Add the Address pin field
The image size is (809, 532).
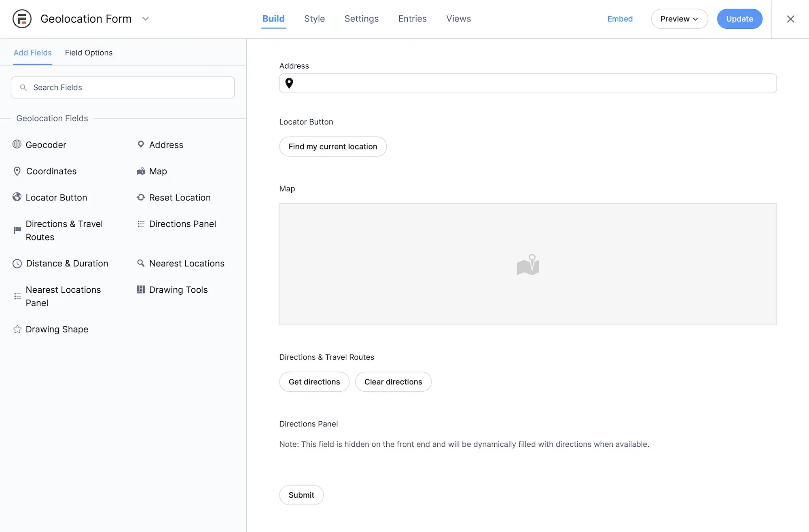pos(141,144)
